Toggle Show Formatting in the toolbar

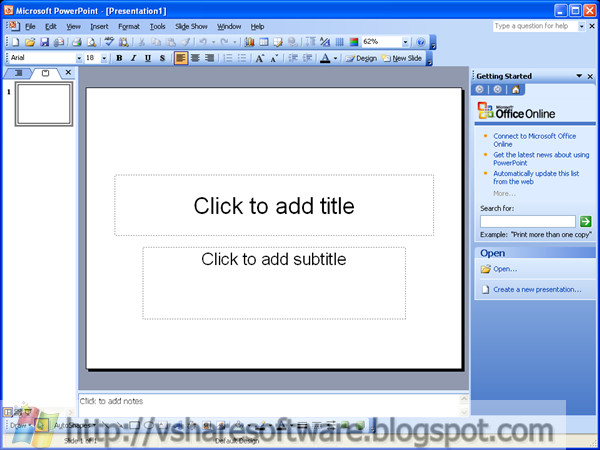coord(325,42)
